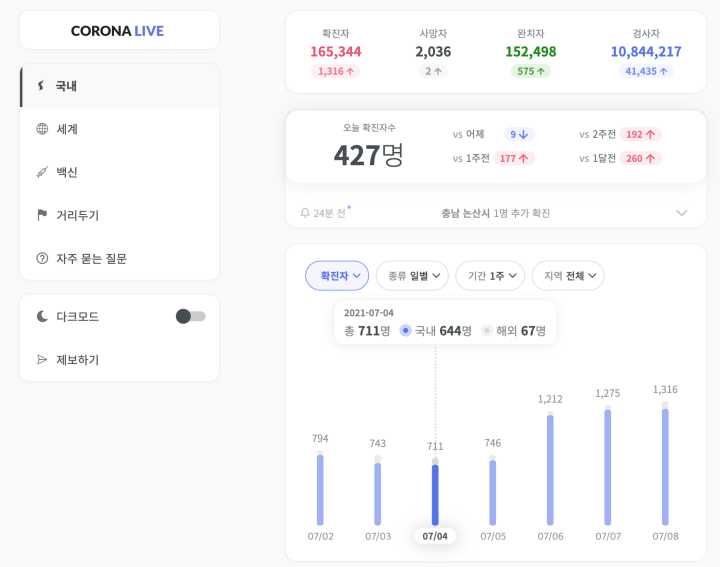Viewport: 720px width, 567px height.
Task: Click the 2021-07-04 tooltip date
Action: click(369, 313)
